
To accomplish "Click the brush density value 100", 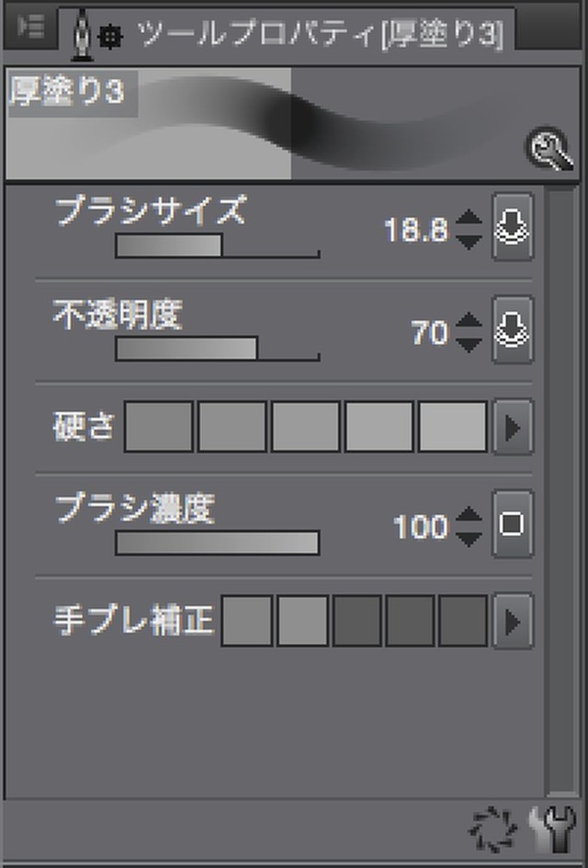I will [x=421, y=525].
